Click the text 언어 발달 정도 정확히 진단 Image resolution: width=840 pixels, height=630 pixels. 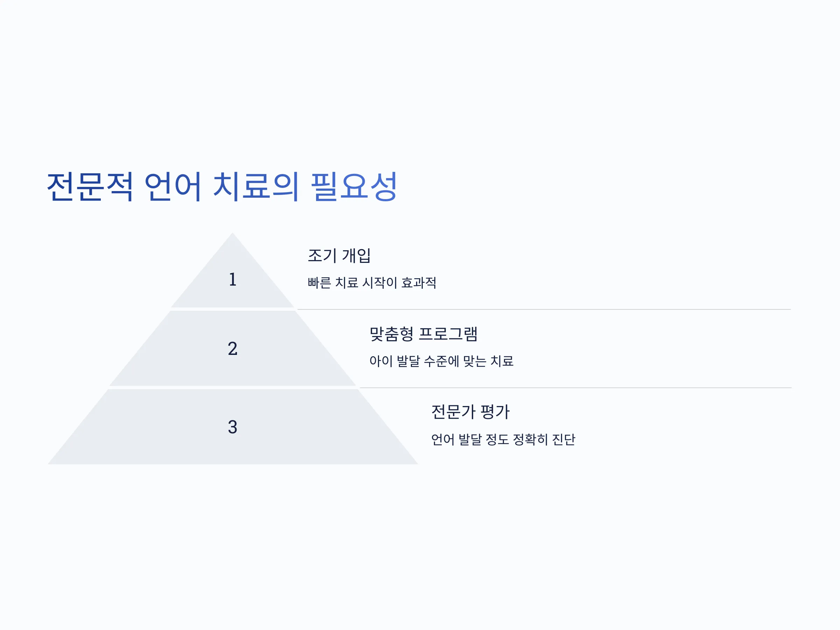(503, 439)
